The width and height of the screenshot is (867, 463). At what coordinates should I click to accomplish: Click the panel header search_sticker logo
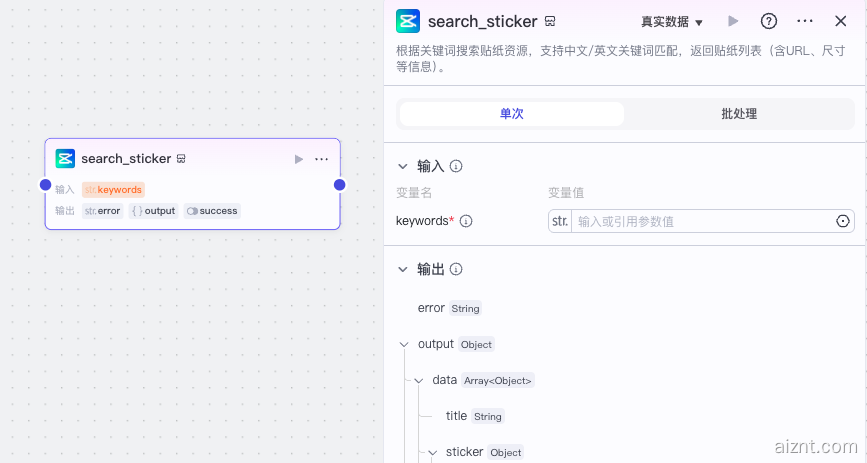(x=408, y=22)
